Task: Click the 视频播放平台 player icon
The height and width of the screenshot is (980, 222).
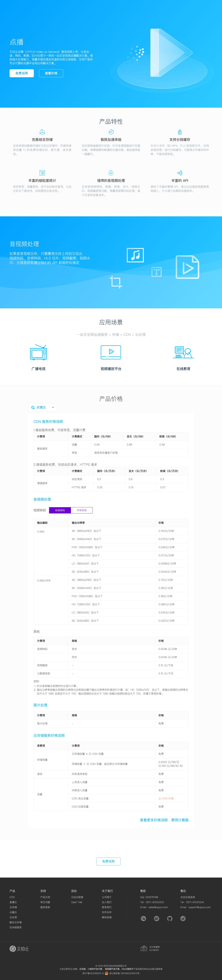Action: coord(111,352)
